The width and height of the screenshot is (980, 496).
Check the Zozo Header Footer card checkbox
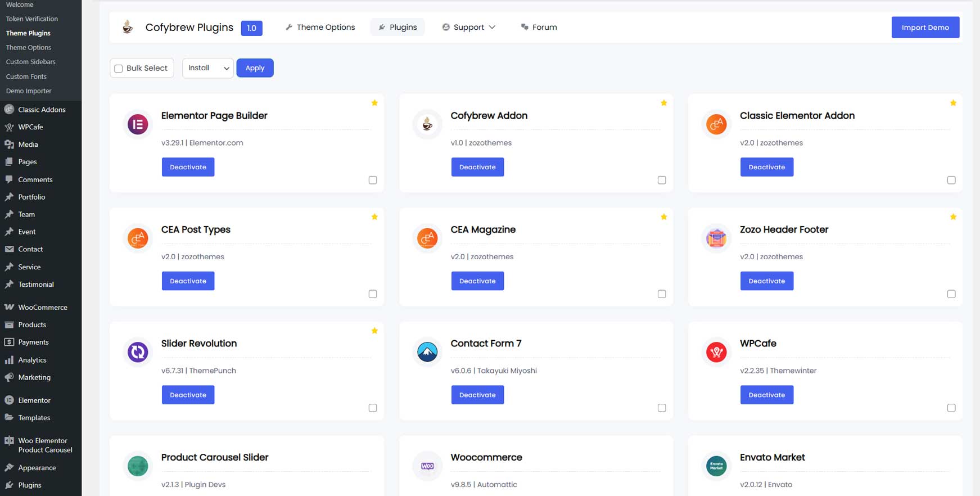[x=951, y=294]
